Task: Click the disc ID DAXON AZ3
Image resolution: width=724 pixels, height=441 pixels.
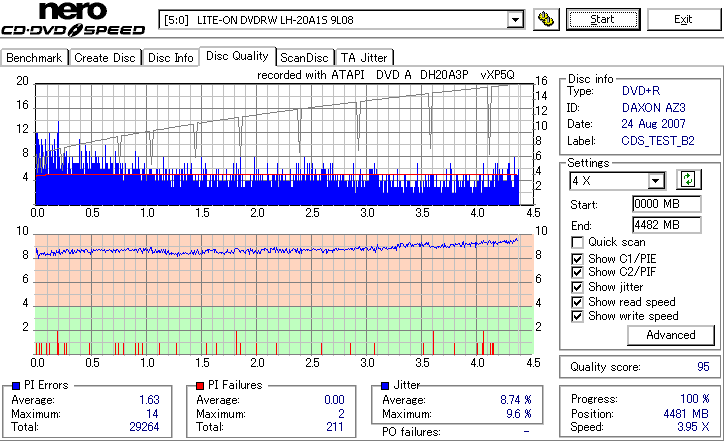Action: 653,108
